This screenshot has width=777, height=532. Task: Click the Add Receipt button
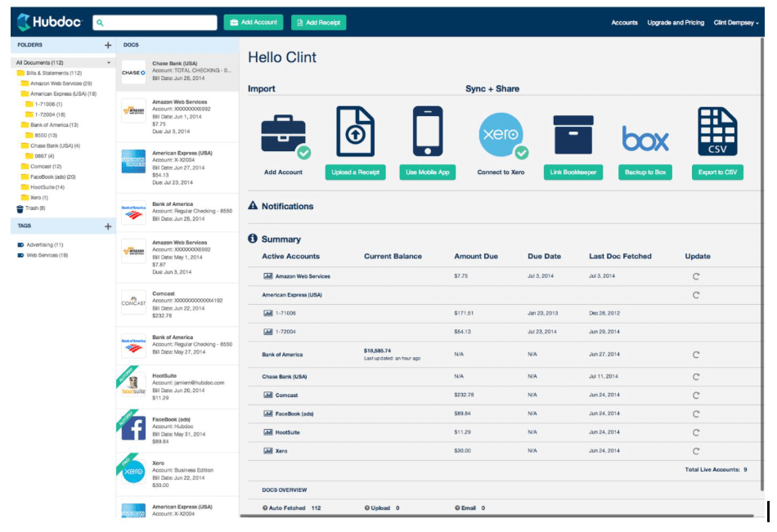319,22
